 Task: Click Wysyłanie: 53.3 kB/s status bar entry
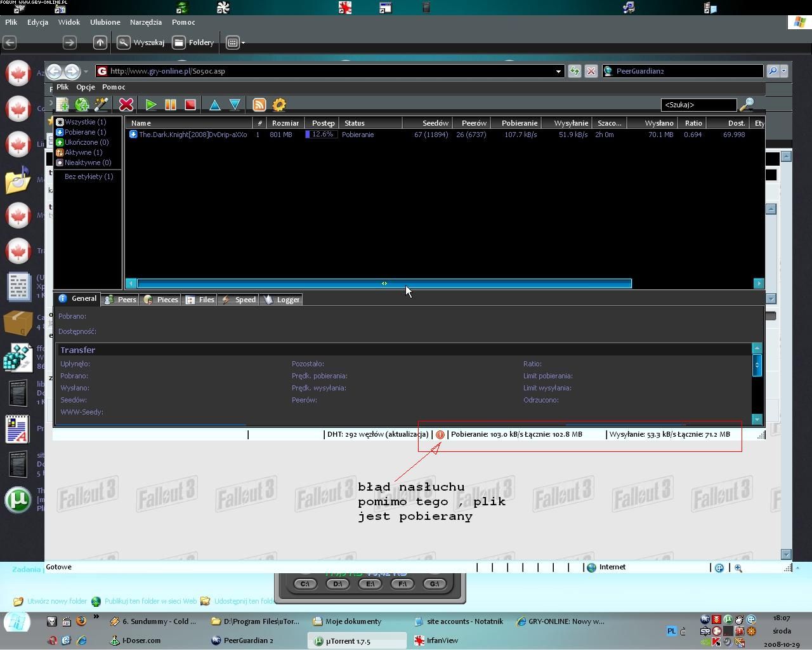(x=670, y=435)
